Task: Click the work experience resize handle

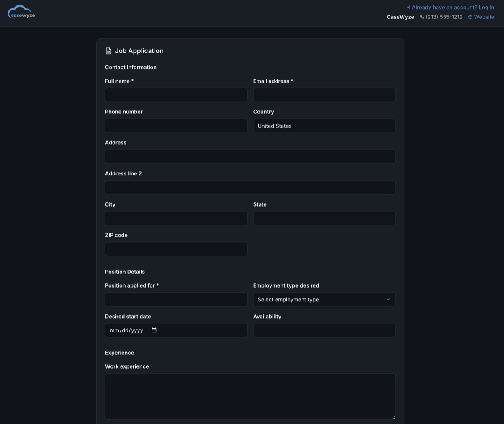Action: tap(393, 417)
